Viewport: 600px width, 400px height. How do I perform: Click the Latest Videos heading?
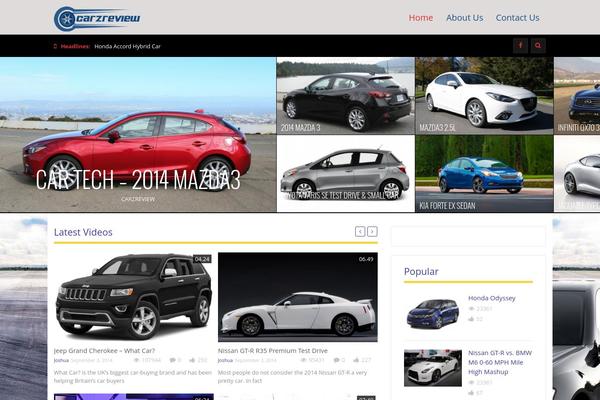coord(83,232)
